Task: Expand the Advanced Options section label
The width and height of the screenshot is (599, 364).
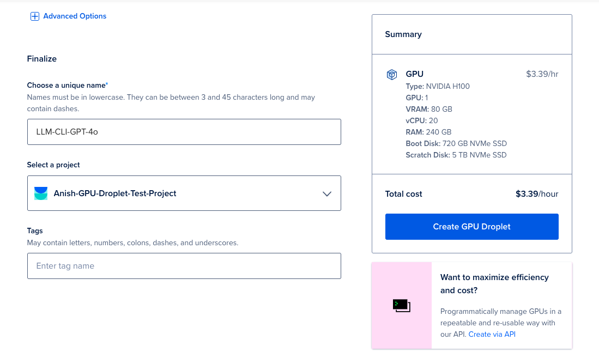Action: [x=75, y=16]
